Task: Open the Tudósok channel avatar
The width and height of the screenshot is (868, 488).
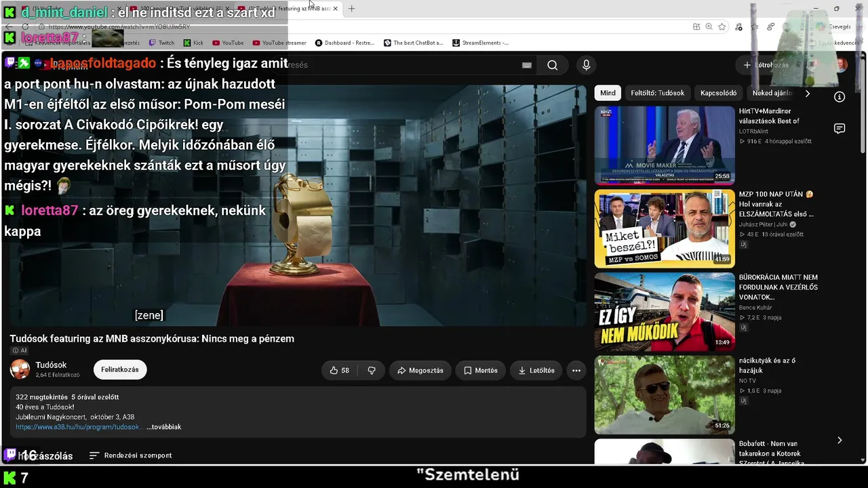Action: 20,369
